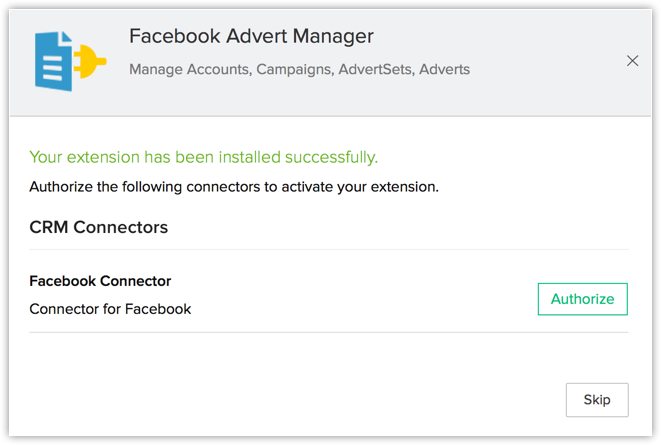Click the divider line below Connector for Facebook
Image resolution: width=661 pixels, height=445 pixels.
(328, 332)
